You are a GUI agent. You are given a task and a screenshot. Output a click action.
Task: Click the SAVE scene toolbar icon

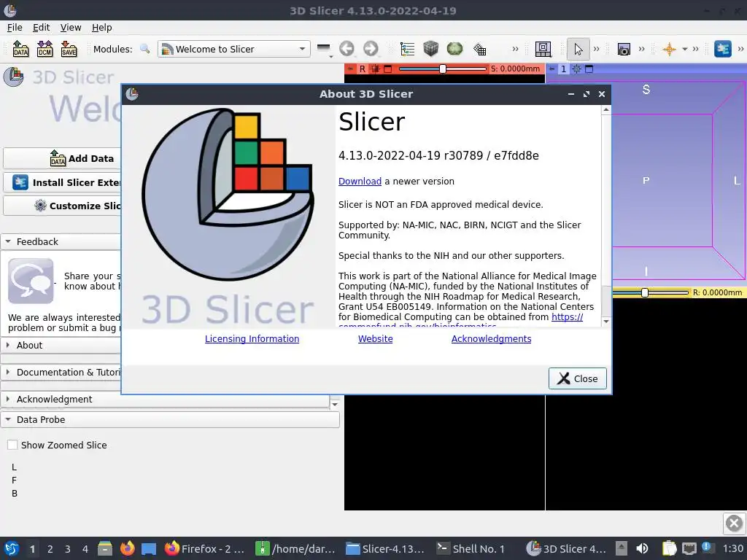click(x=69, y=49)
